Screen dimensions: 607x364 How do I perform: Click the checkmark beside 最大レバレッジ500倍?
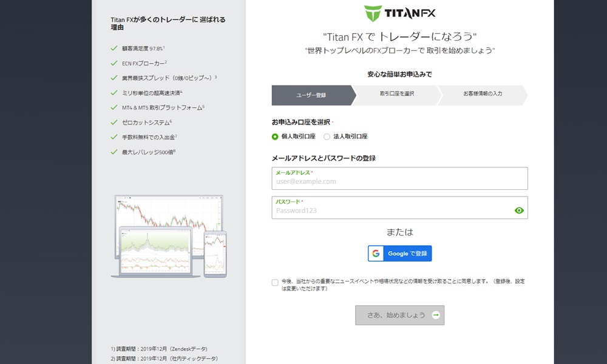pyautogui.click(x=114, y=150)
